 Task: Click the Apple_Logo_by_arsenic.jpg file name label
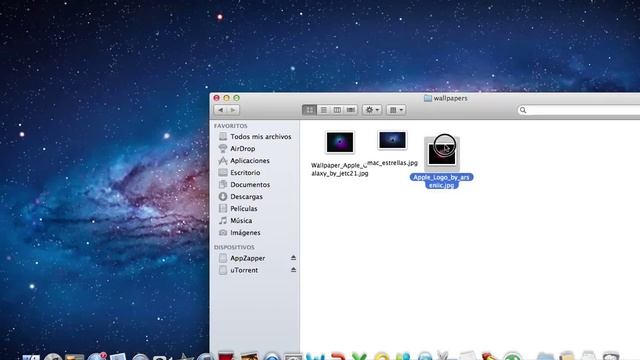[441, 181]
